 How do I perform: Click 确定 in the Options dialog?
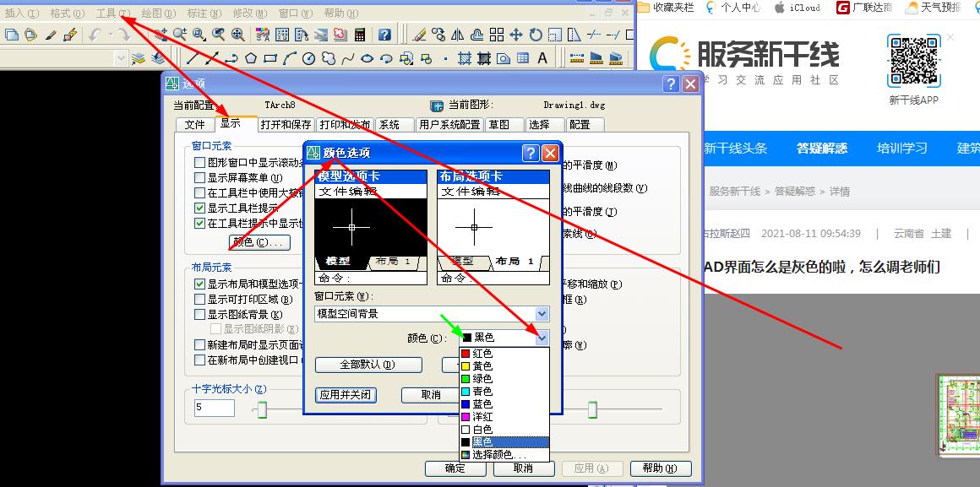pyautogui.click(x=455, y=468)
